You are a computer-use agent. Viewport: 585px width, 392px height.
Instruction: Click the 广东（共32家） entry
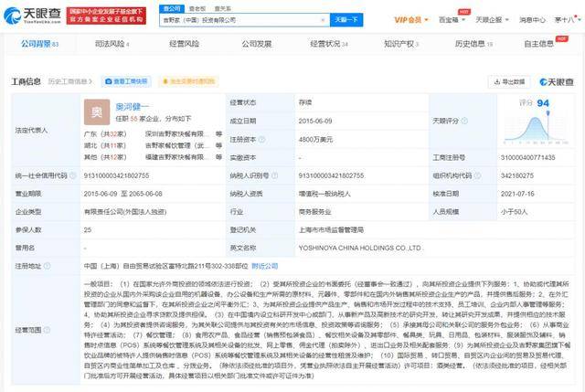point(105,133)
